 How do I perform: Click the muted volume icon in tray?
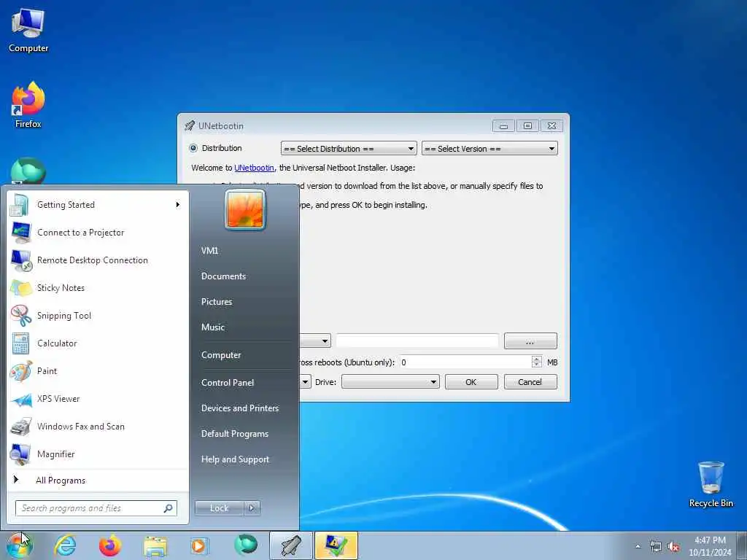pos(673,547)
